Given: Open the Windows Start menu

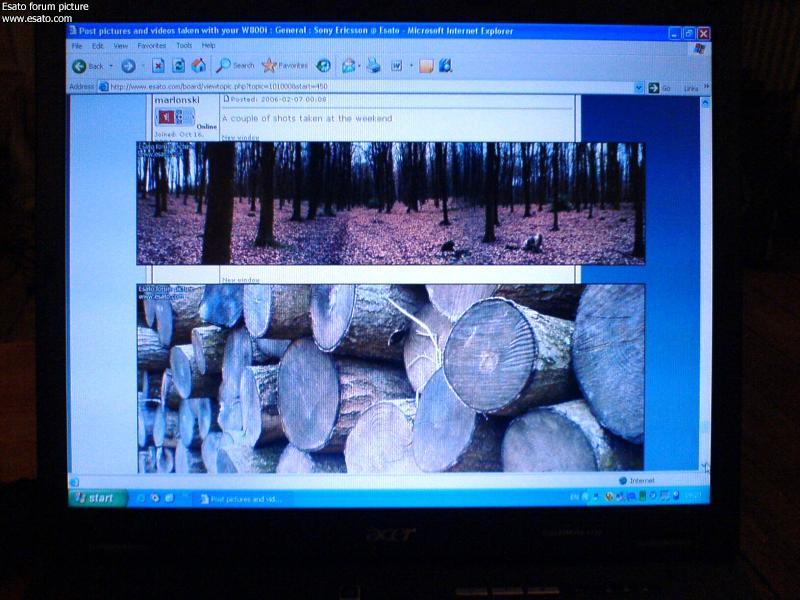Looking at the screenshot, I should click(x=97, y=498).
